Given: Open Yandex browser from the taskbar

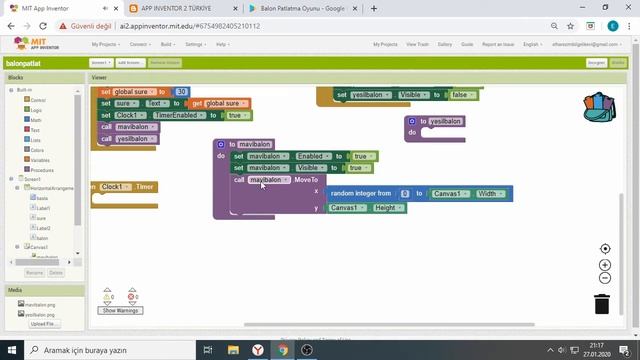Looking at the screenshot, I should tap(258, 350).
